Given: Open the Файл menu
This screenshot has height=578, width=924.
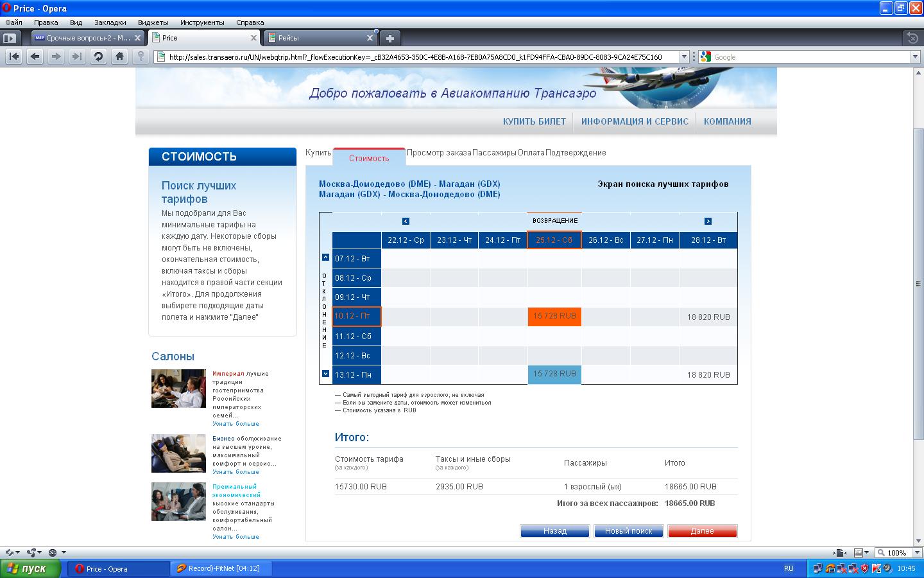Looking at the screenshot, I should 13,22.
